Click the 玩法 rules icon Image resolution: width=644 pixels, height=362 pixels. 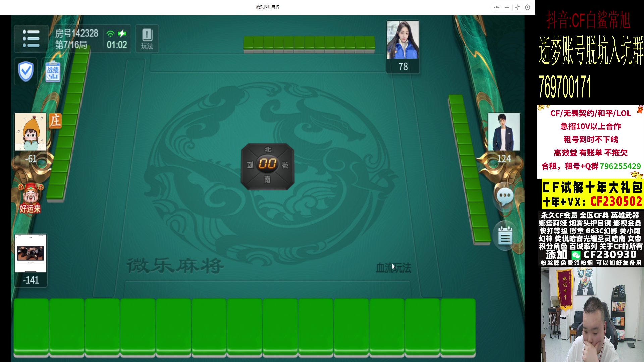pyautogui.click(x=147, y=39)
